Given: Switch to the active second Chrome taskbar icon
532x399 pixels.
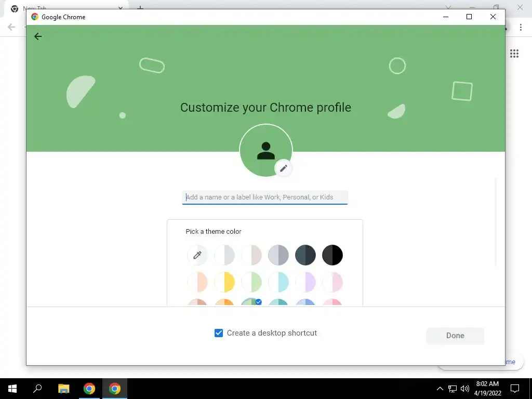Looking at the screenshot, I should (x=115, y=389).
